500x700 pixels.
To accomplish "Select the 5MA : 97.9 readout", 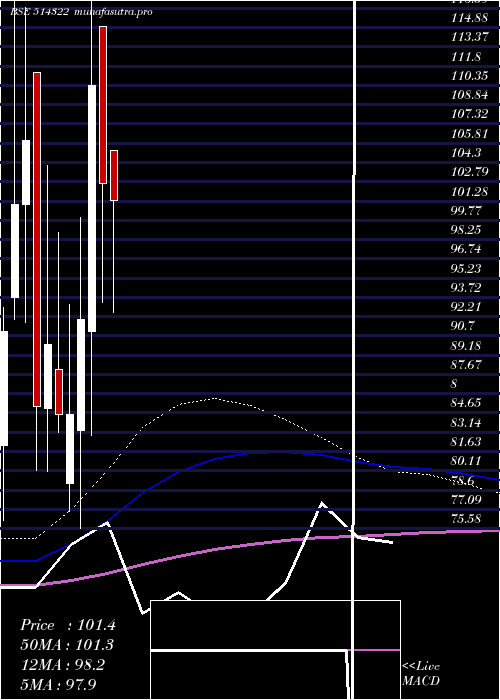I will coord(58,684).
